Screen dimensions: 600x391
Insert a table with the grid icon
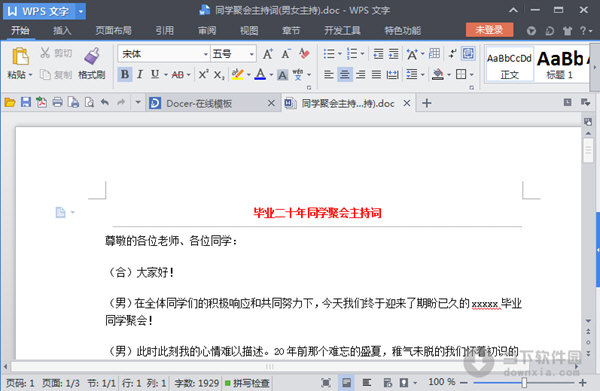pos(434,54)
